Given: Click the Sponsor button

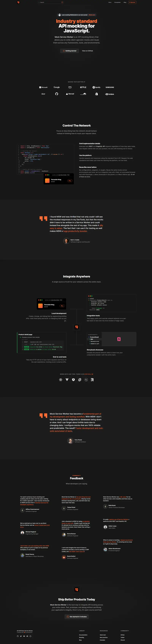Looking at the screenshot, I should [132, 2].
